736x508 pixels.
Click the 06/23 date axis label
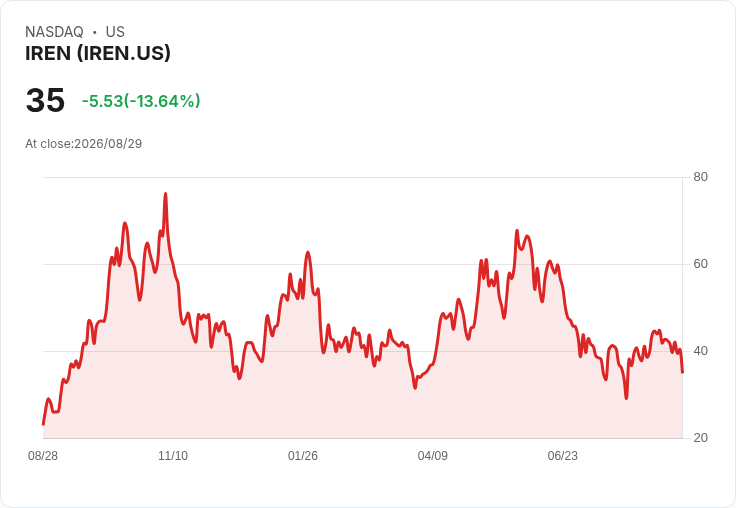coord(562,456)
